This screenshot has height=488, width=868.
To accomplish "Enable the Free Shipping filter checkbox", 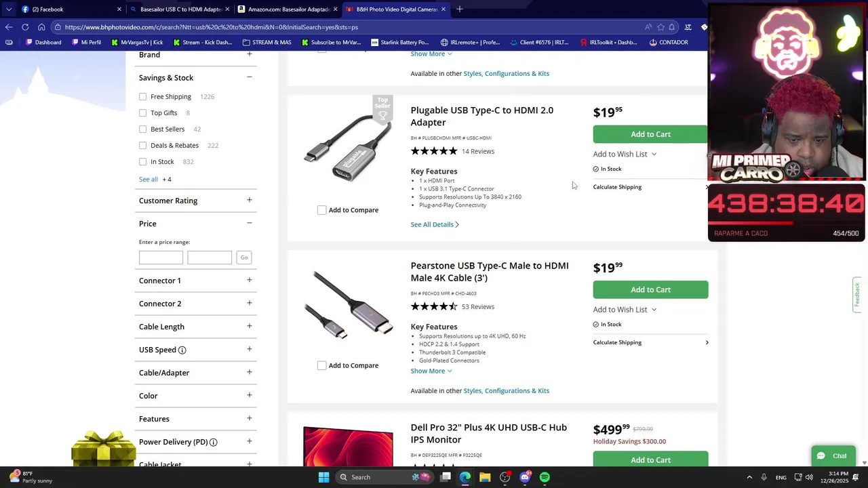I will pyautogui.click(x=143, y=97).
